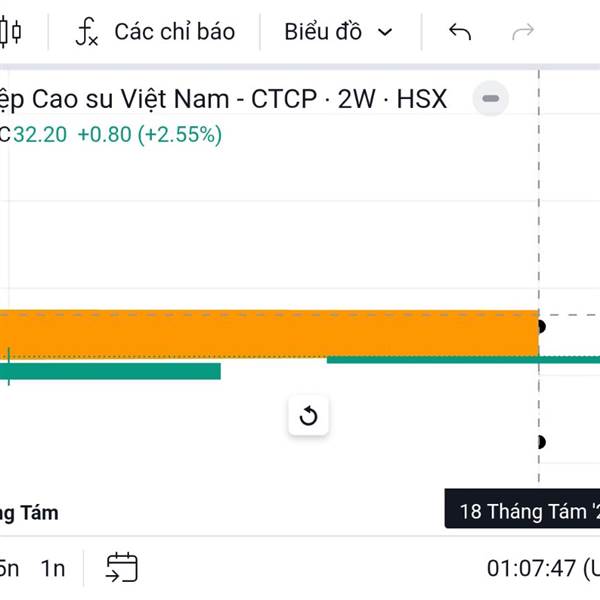The height and width of the screenshot is (600, 600).
Task: Click the undo arrow icon
Action: point(460,32)
